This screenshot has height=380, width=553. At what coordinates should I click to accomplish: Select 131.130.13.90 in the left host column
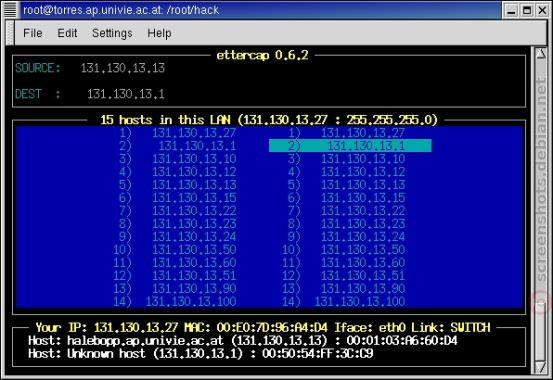tap(175, 289)
